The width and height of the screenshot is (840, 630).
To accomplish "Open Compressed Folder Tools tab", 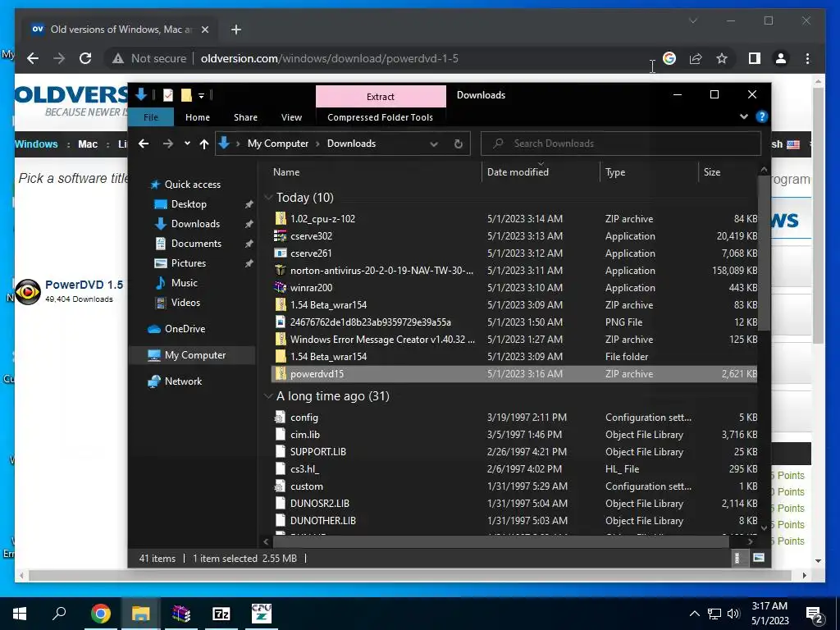I will coord(380,117).
